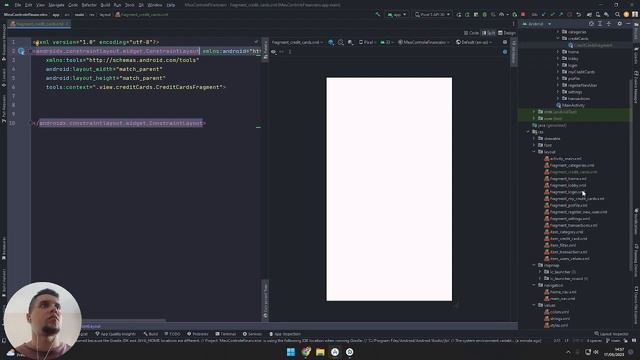Open editor tabs three-dot menu

click(x=513, y=24)
